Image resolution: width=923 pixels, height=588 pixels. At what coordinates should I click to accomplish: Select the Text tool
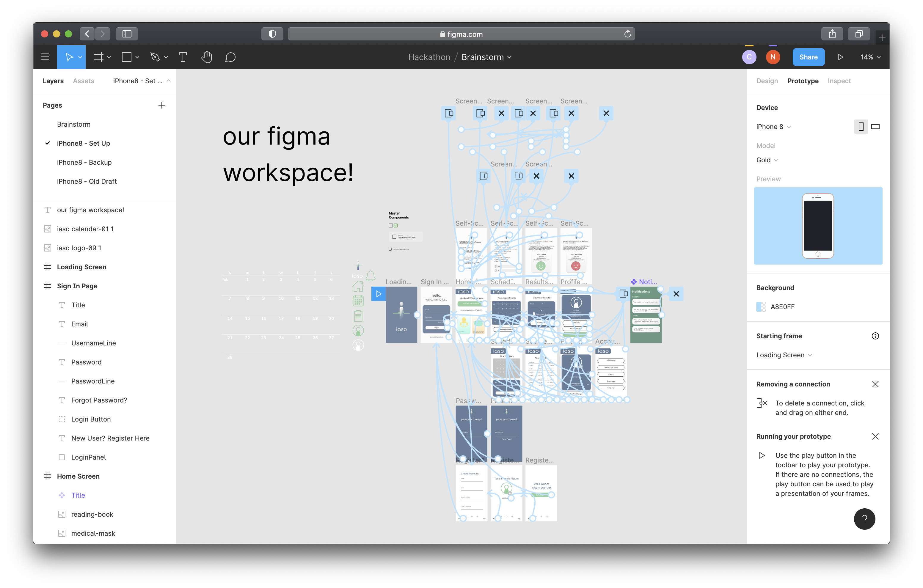click(x=183, y=57)
